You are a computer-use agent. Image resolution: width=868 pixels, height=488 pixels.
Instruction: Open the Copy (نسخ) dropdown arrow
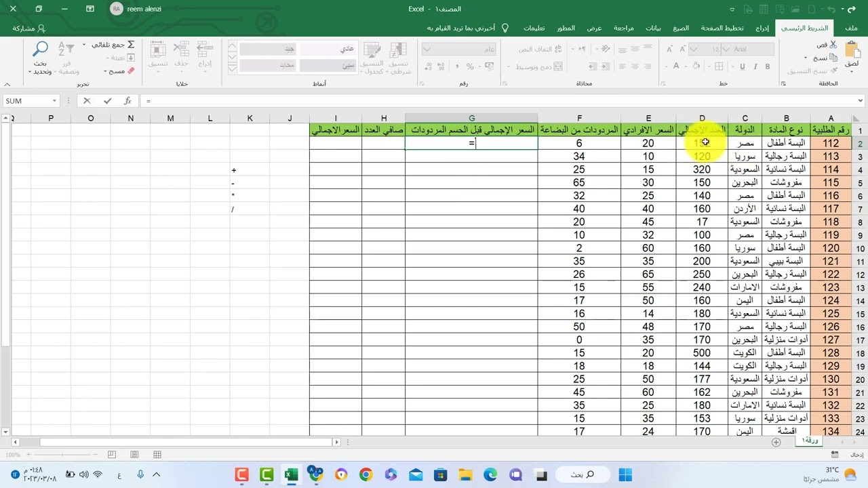click(806, 58)
